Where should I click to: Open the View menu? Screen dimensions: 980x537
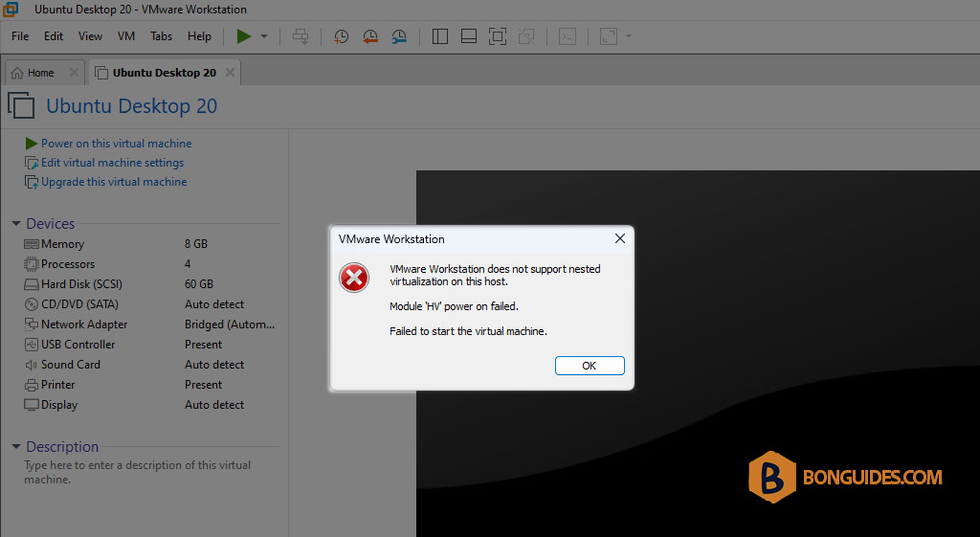coord(90,36)
